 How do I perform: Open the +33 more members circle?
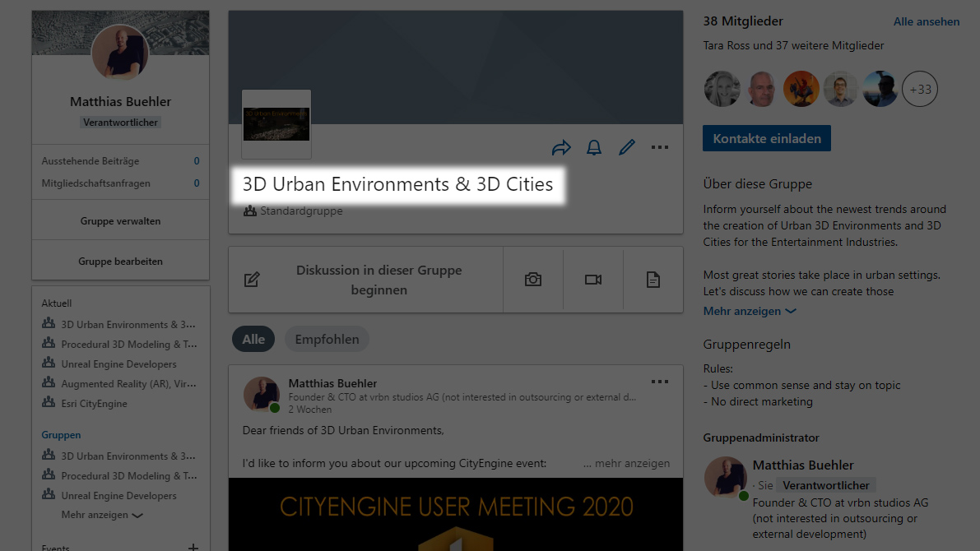[920, 89]
